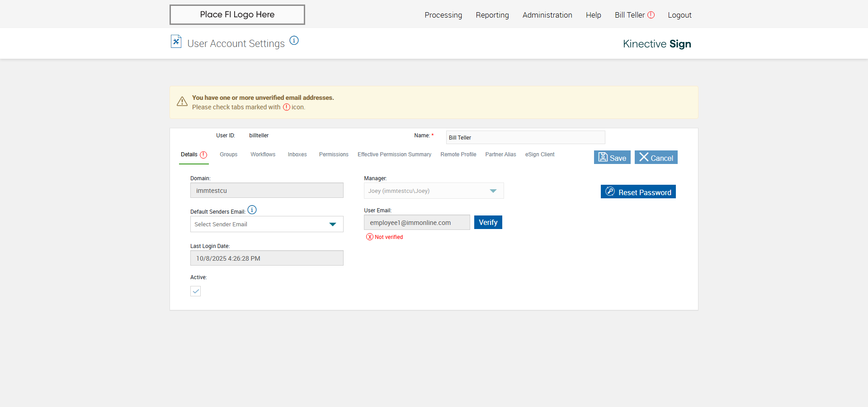Open the Administration menu
Viewport: 868px width, 407px height.
click(547, 15)
